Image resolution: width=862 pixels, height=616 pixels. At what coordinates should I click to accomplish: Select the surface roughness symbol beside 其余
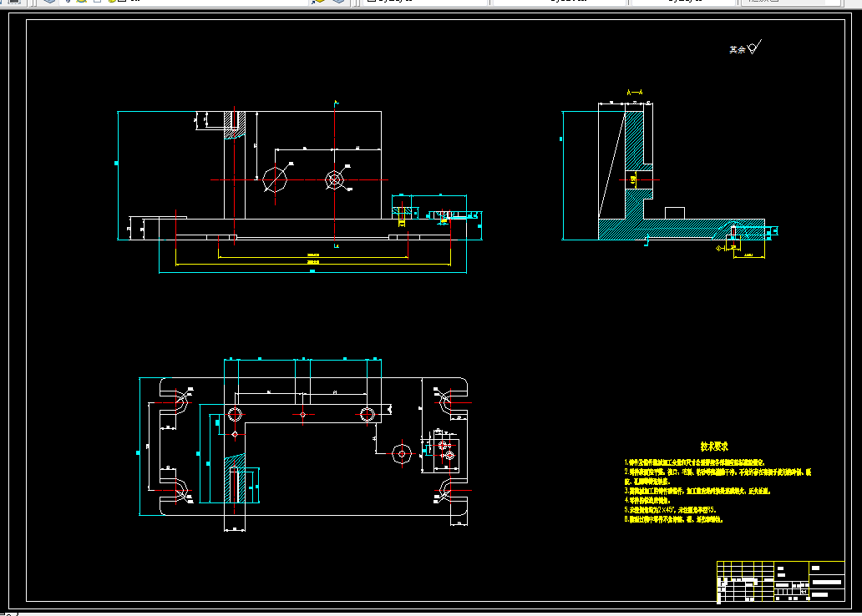[x=755, y=47]
